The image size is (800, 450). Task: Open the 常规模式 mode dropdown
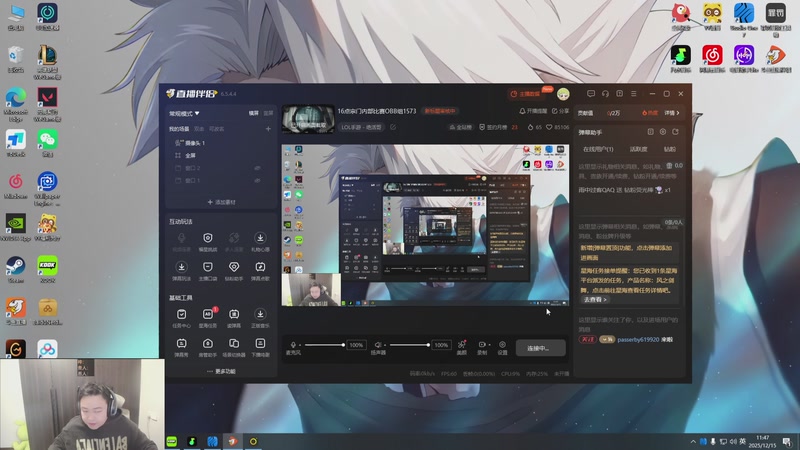pyautogui.click(x=184, y=113)
